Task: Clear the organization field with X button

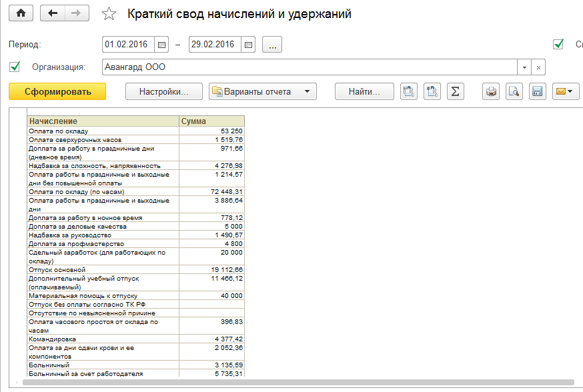Action: [x=538, y=67]
